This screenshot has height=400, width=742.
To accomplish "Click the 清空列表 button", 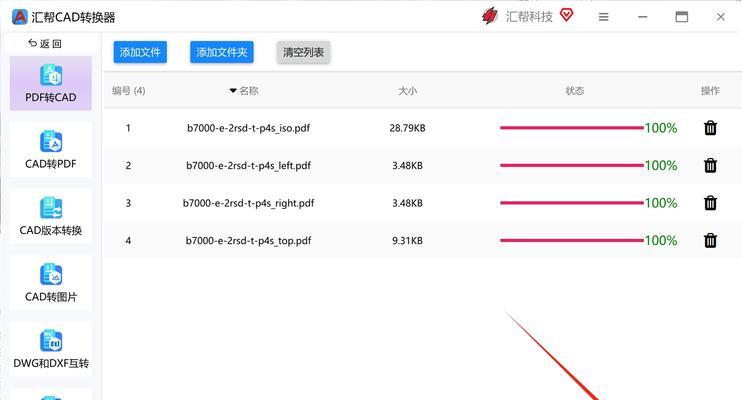I will (303, 52).
